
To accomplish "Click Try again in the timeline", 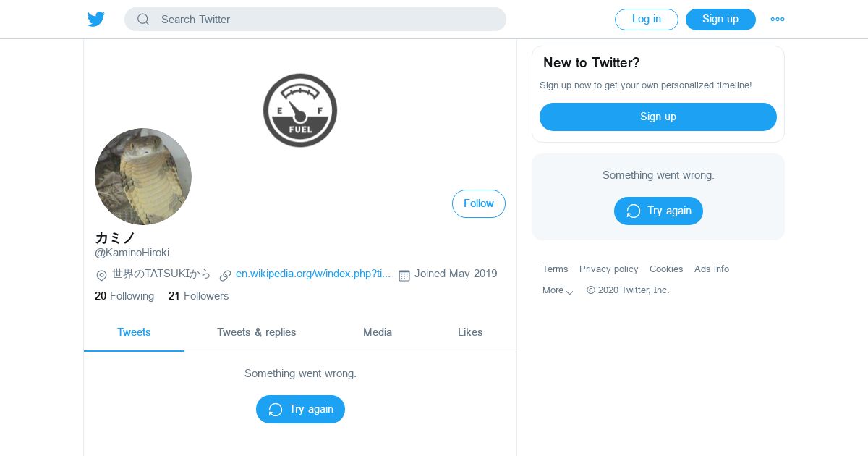I will 300,410.
